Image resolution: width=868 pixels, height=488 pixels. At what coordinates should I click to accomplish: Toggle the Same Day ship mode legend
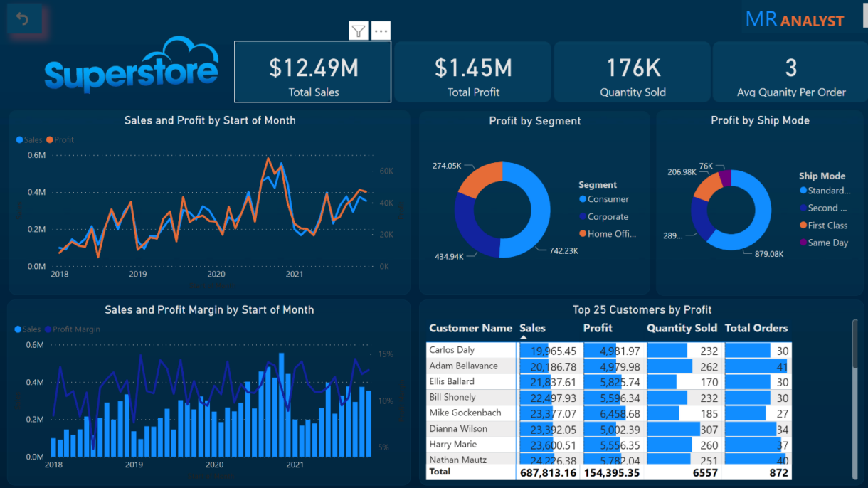click(827, 243)
